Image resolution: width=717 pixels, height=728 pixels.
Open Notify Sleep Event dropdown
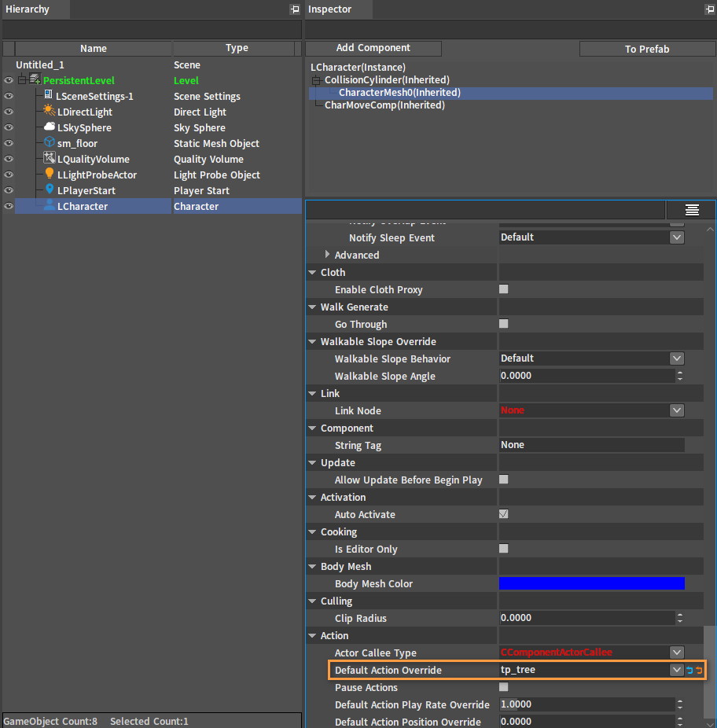click(677, 237)
